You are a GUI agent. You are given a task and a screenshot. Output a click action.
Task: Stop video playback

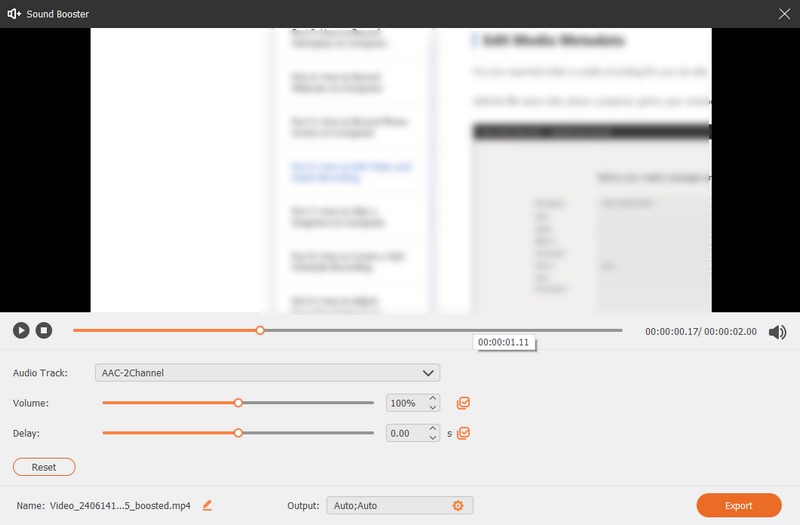44,330
